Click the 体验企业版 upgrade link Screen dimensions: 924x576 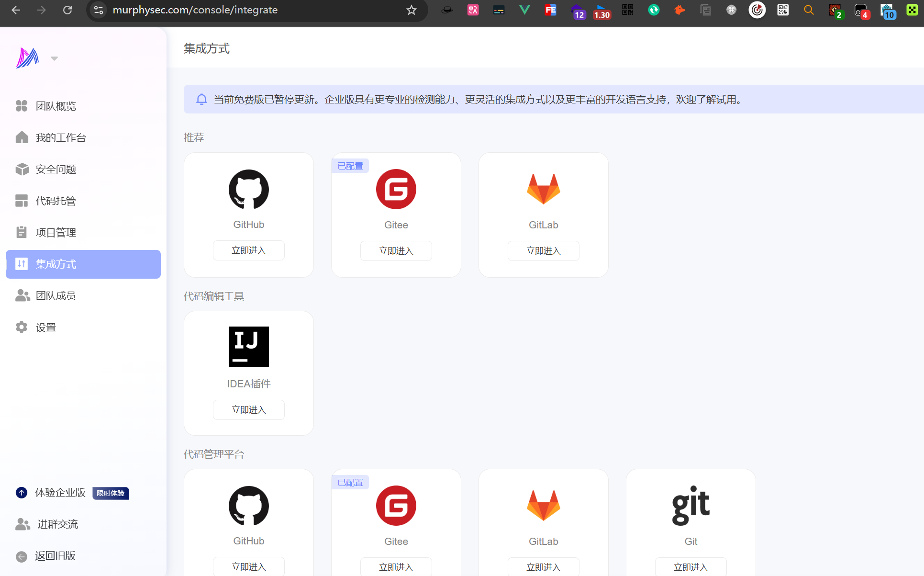pyautogui.click(x=60, y=492)
